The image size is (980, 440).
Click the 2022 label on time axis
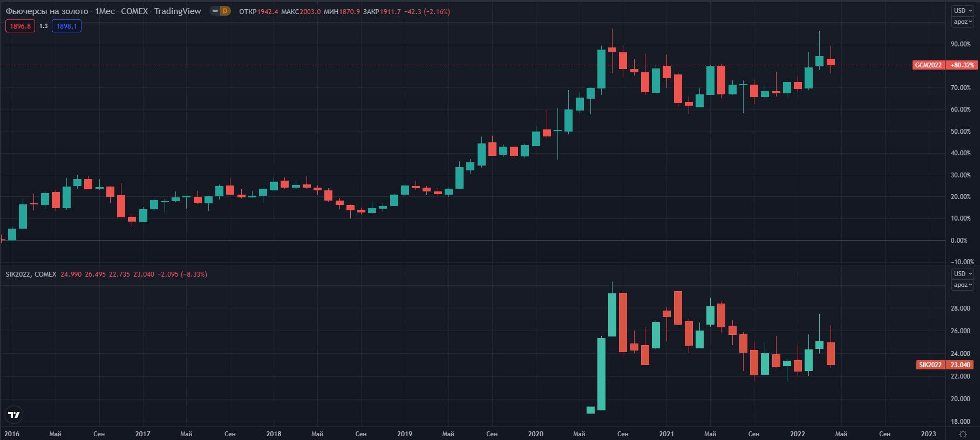tap(798, 434)
